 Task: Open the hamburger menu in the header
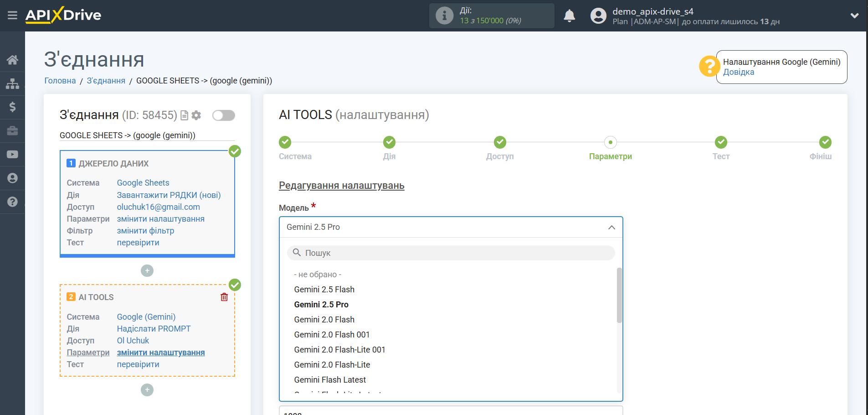(12, 16)
